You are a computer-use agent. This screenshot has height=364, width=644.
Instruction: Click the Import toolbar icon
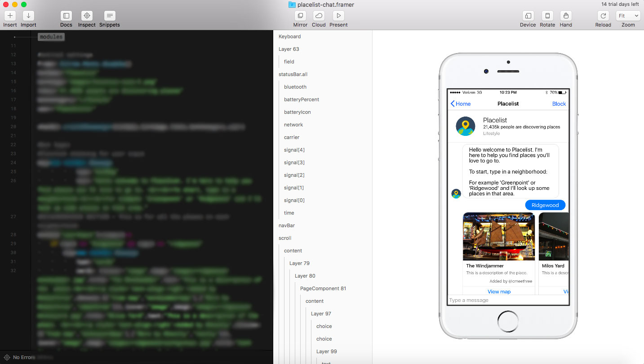coord(28,16)
